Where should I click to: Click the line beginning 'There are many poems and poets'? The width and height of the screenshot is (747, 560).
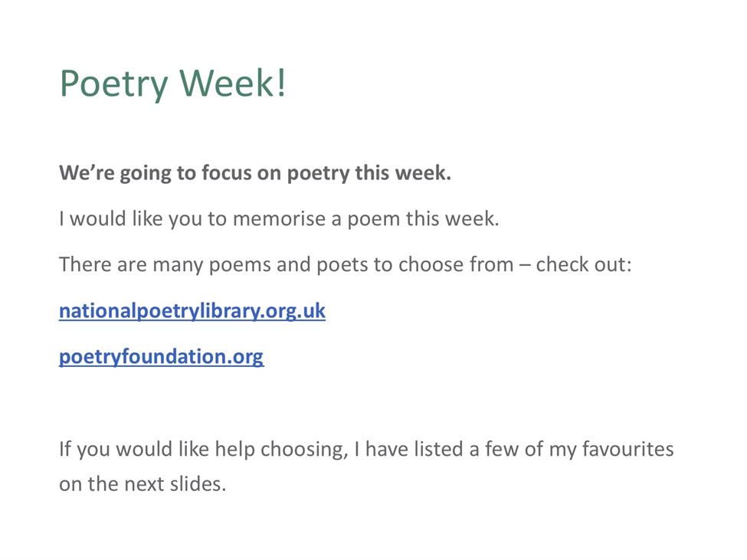coord(346,265)
